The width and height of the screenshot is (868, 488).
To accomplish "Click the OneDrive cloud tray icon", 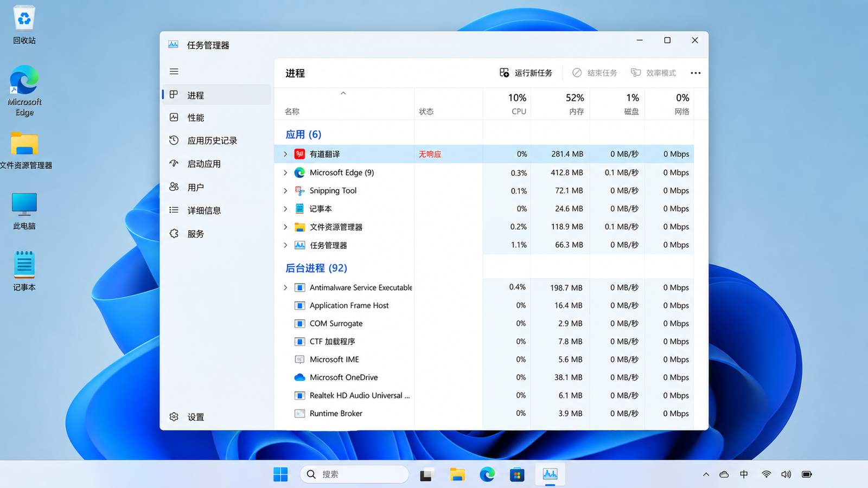I will point(724,474).
